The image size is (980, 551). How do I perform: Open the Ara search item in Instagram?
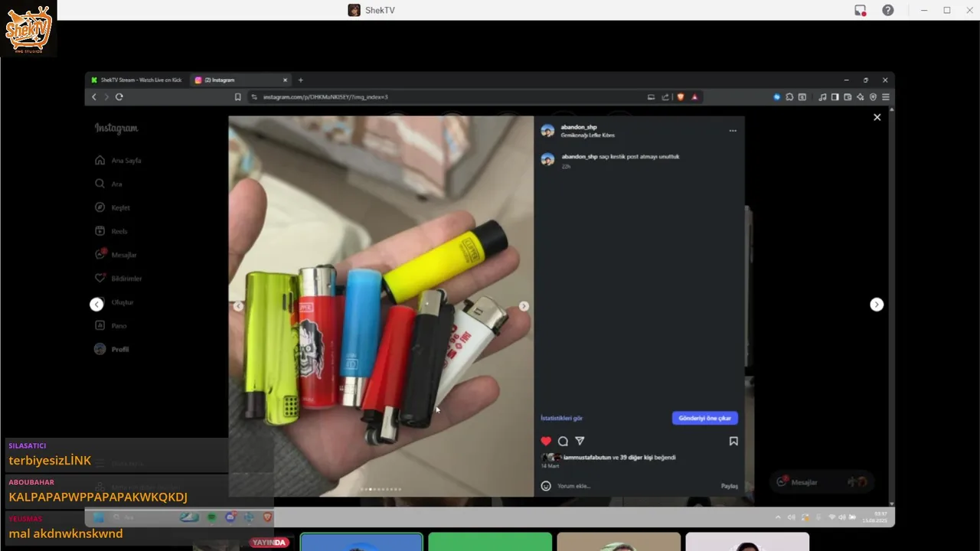[x=108, y=184]
